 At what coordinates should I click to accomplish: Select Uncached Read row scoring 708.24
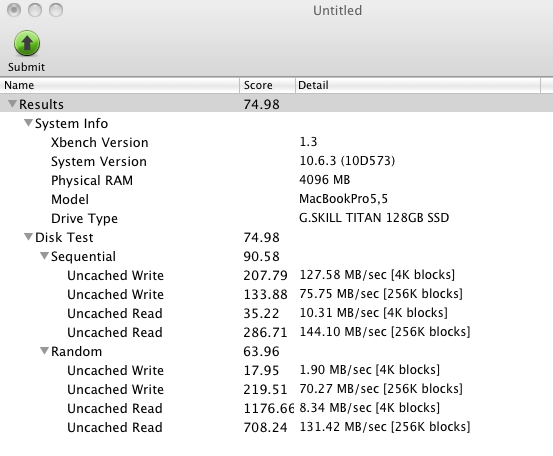[x=276, y=427]
